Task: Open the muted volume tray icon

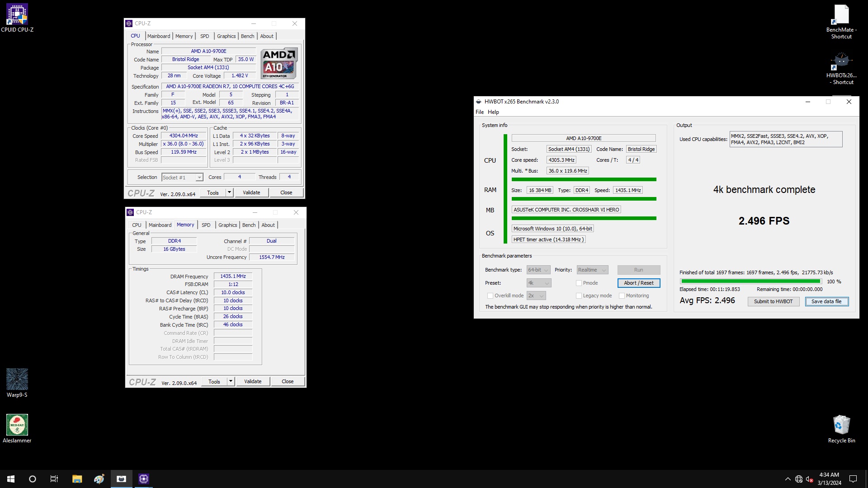Action: [810, 479]
